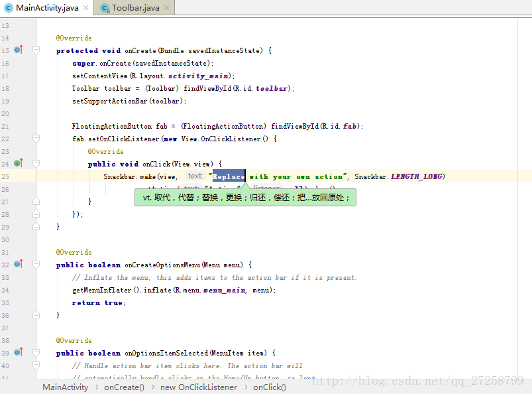Collapse the OnClickListener fold at line 22
The image size is (532, 394).
(36, 139)
